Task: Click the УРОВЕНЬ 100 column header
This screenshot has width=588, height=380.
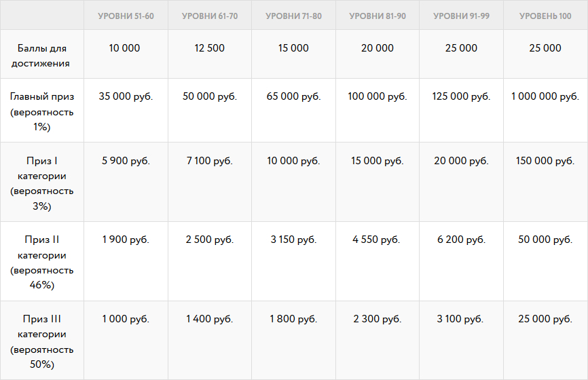Action: point(545,16)
